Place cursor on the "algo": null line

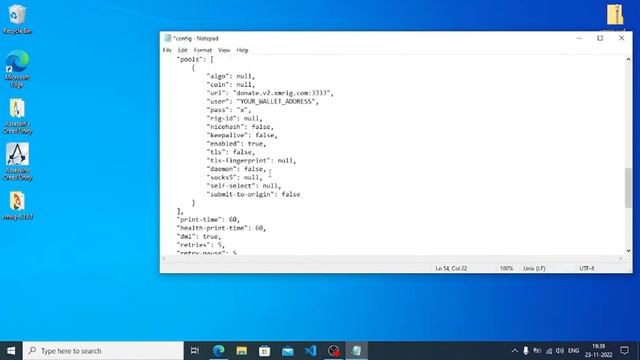point(231,76)
